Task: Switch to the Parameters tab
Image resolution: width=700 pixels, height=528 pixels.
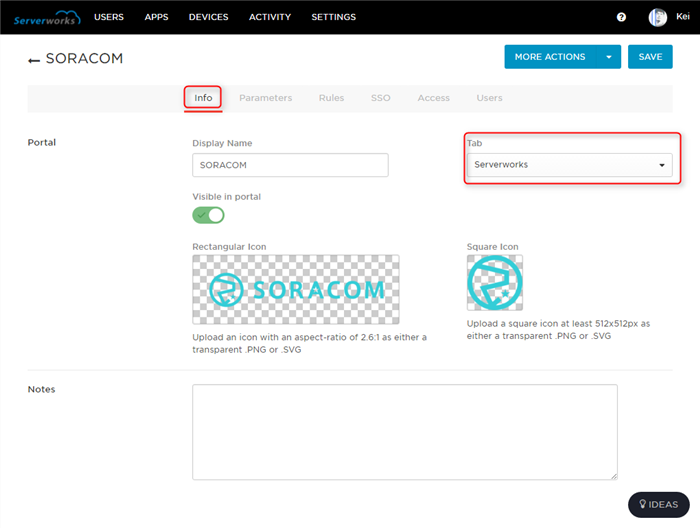Action: coord(266,98)
